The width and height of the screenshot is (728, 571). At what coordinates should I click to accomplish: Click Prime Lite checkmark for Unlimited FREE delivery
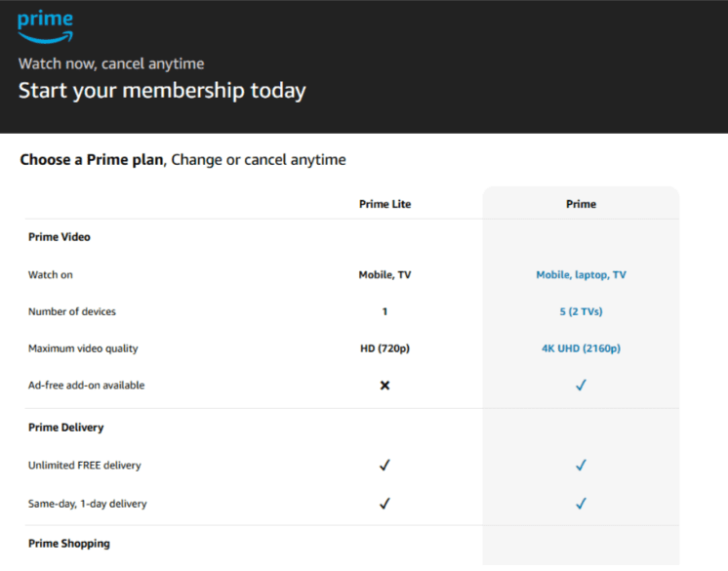click(384, 465)
